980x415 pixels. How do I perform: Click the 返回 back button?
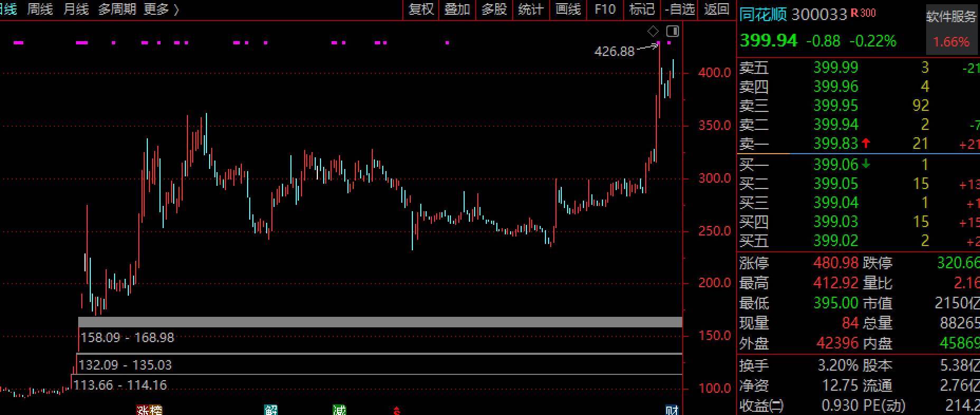point(717,10)
